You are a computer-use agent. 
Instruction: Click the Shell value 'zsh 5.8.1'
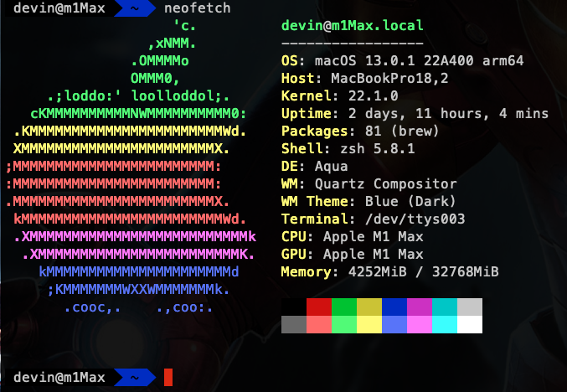click(x=378, y=148)
